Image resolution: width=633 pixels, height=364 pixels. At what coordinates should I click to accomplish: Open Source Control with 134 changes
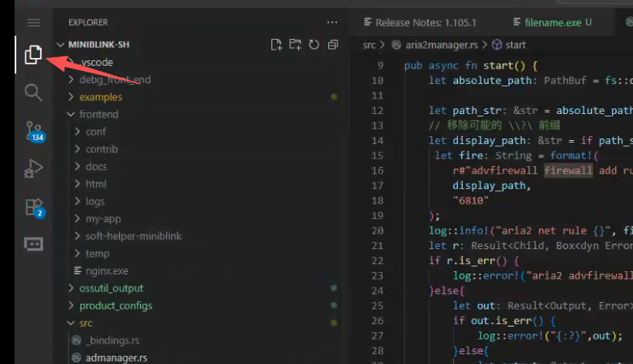coord(33,130)
